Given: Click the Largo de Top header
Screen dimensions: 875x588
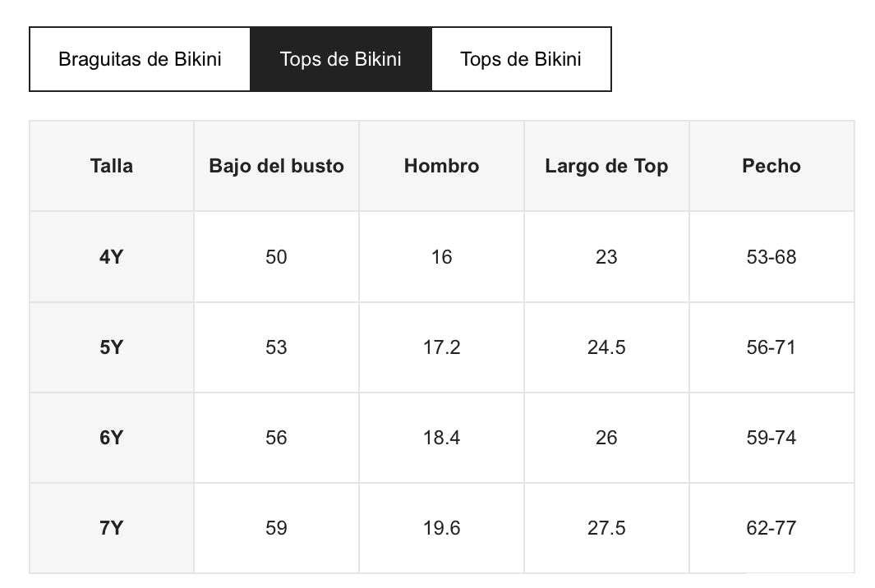Looking at the screenshot, I should tap(606, 166).
